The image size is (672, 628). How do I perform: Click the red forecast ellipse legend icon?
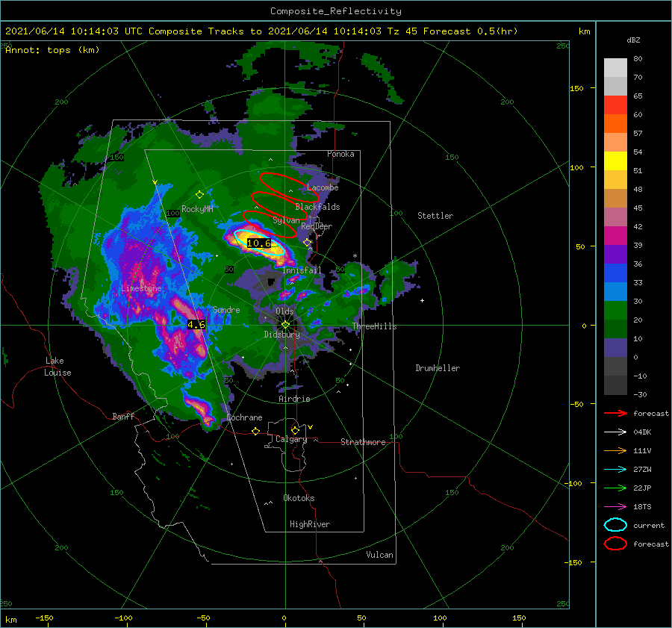615,544
